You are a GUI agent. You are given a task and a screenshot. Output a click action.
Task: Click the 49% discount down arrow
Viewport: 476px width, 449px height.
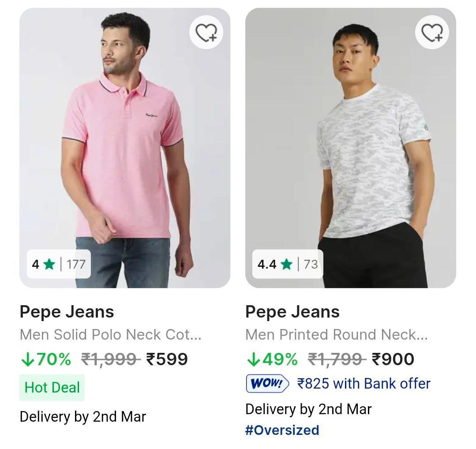coord(253,359)
